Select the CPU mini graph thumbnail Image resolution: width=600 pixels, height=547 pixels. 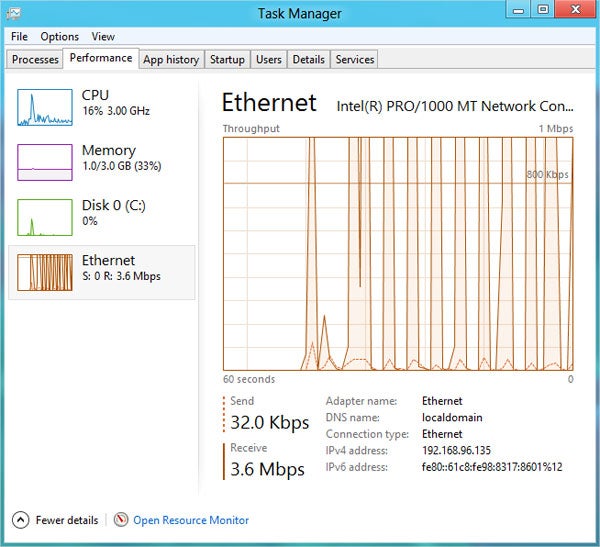click(x=45, y=106)
